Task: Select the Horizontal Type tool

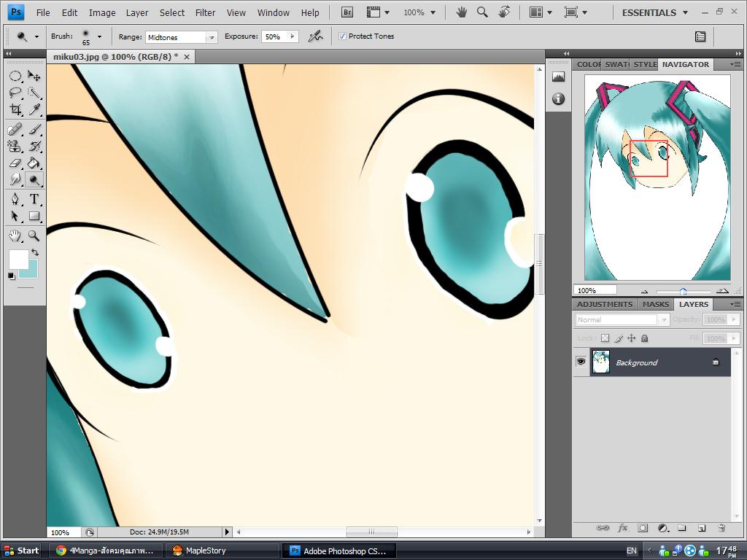Action: click(34, 199)
